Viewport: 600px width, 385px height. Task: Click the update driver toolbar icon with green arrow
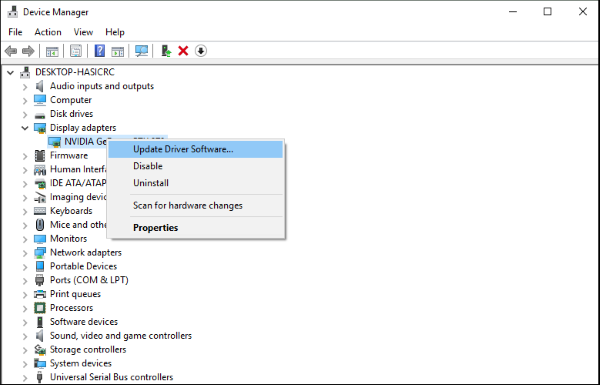166,51
